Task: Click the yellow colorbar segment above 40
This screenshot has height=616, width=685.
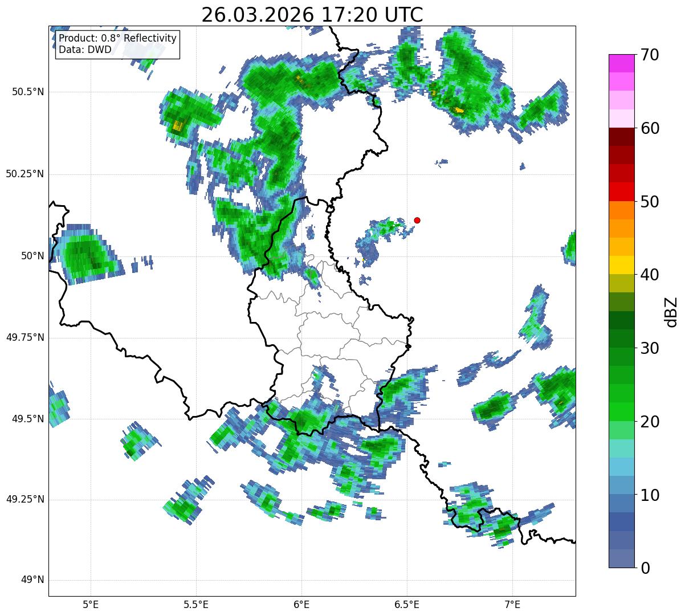Action: click(622, 266)
